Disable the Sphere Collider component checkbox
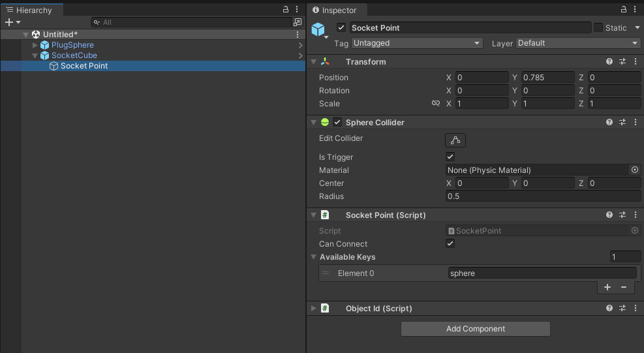The image size is (644, 353). (x=337, y=122)
